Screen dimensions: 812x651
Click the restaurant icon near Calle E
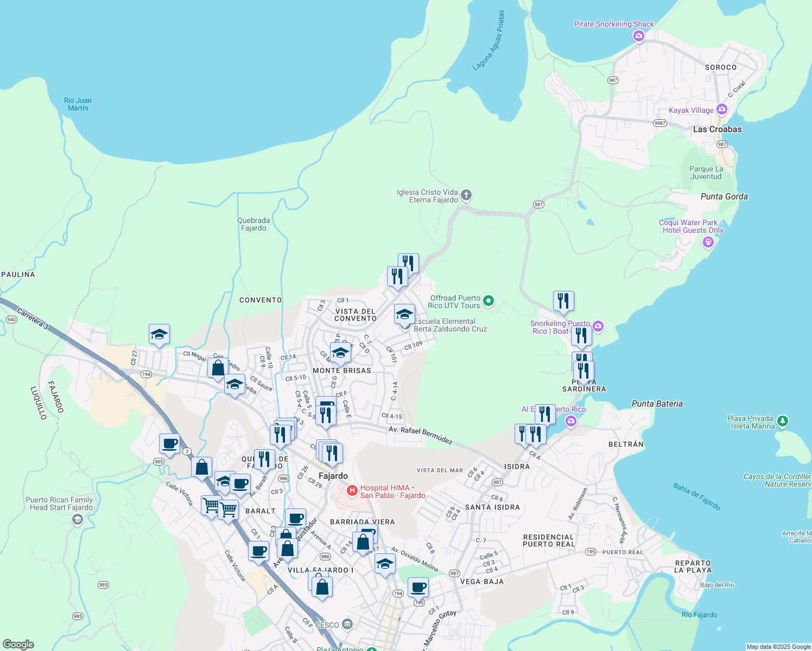[326, 416]
